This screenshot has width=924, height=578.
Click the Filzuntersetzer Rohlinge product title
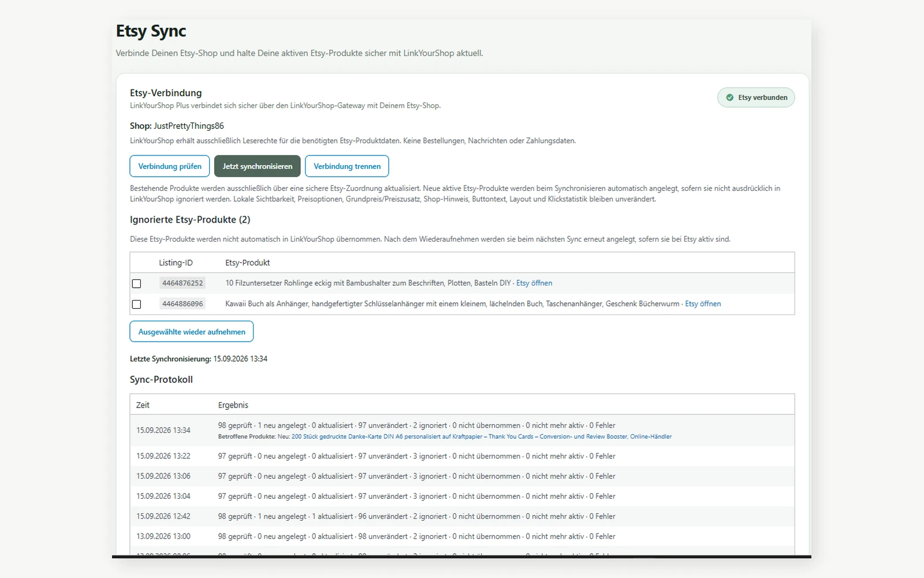click(x=368, y=283)
